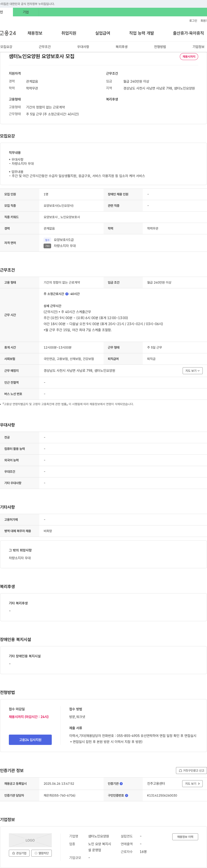Image resolution: width=207 pixels, height=868 pixels.
Task: Click the 회원가입 link at top right
Action: pos(204,21)
